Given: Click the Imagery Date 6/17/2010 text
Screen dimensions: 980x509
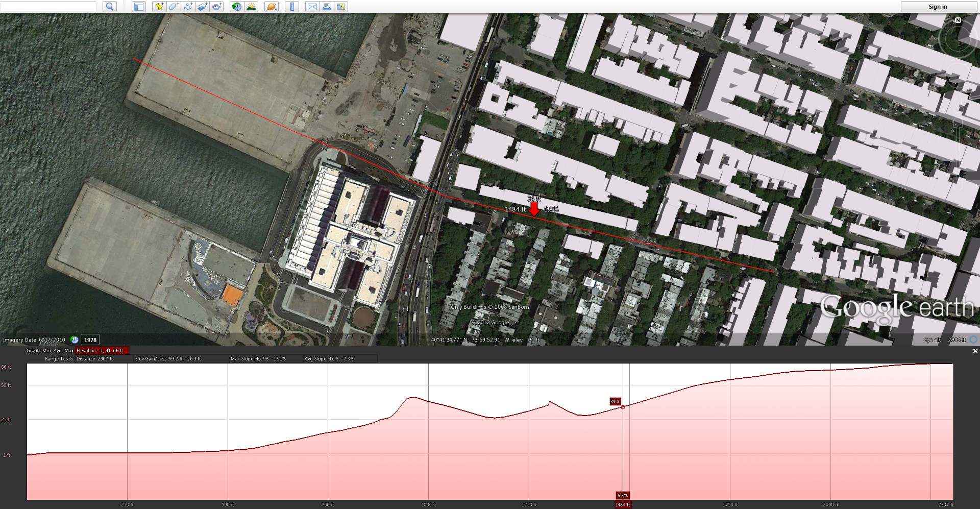Looking at the screenshot, I should (x=34, y=340).
